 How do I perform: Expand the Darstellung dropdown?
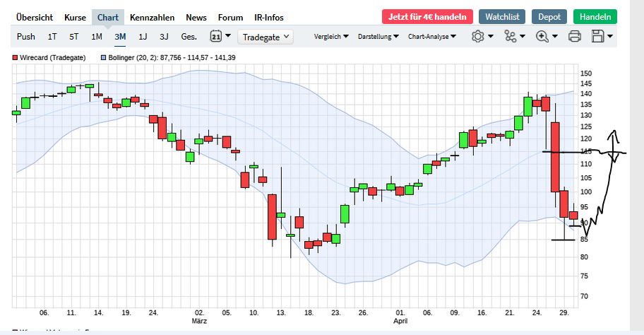(378, 36)
